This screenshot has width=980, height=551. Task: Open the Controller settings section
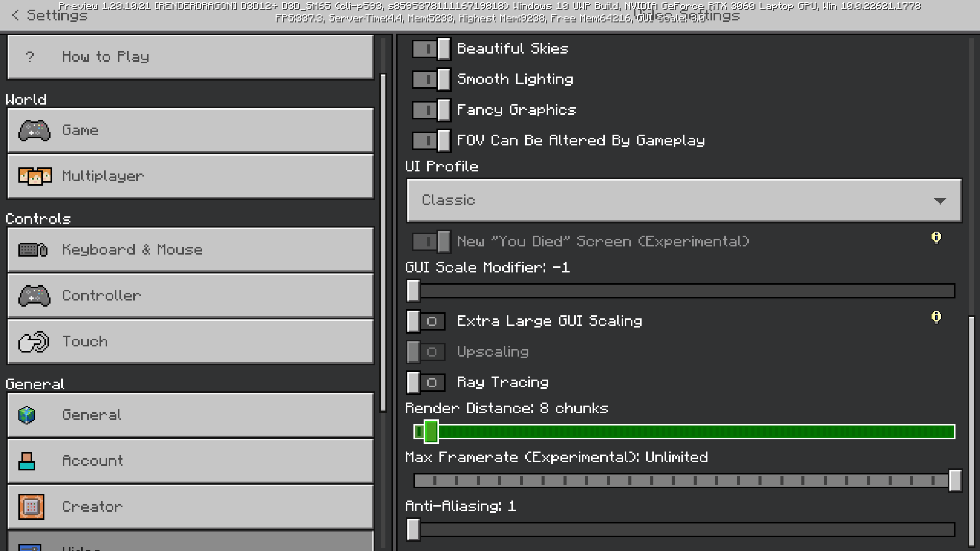pyautogui.click(x=190, y=296)
